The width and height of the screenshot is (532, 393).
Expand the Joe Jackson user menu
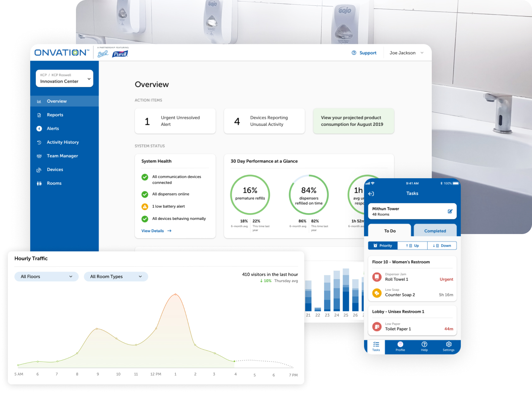tap(407, 53)
